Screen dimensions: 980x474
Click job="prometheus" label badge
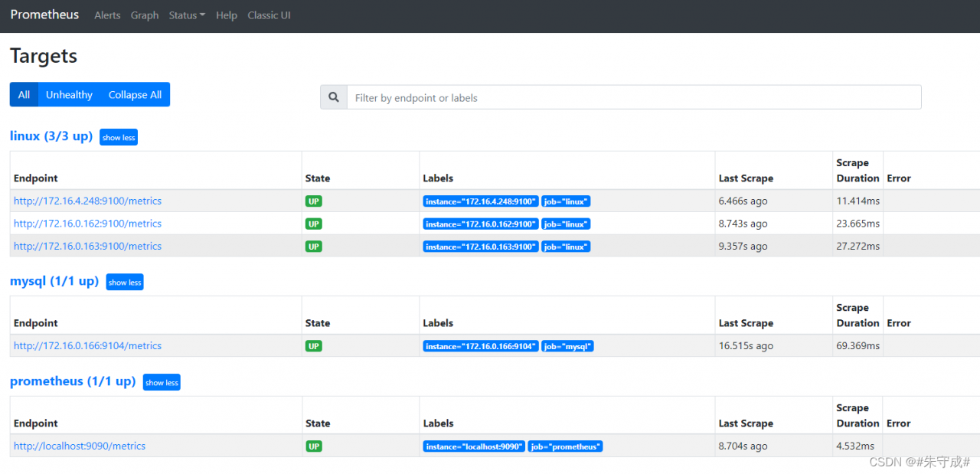point(566,446)
